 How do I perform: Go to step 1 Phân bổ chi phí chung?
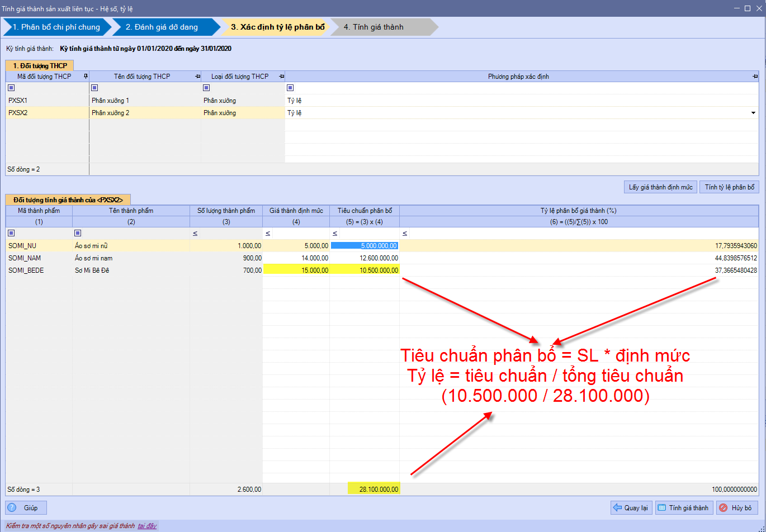(x=56, y=27)
